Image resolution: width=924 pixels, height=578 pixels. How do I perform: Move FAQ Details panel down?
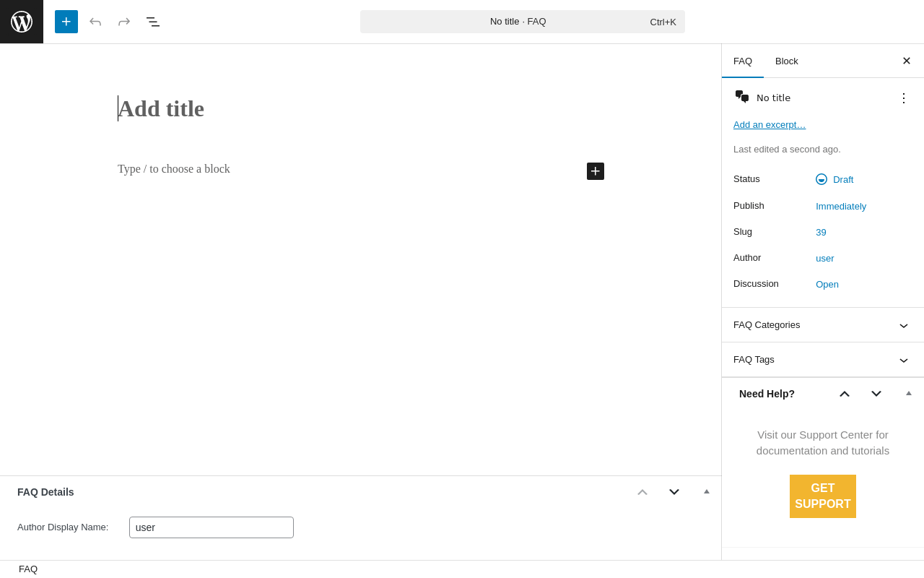[674, 492]
